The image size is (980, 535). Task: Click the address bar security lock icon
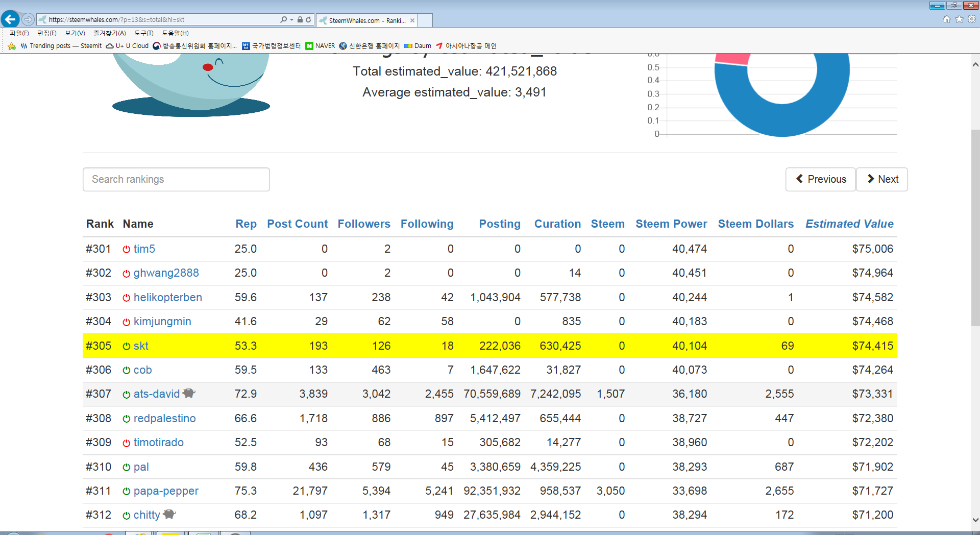pyautogui.click(x=300, y=19)
